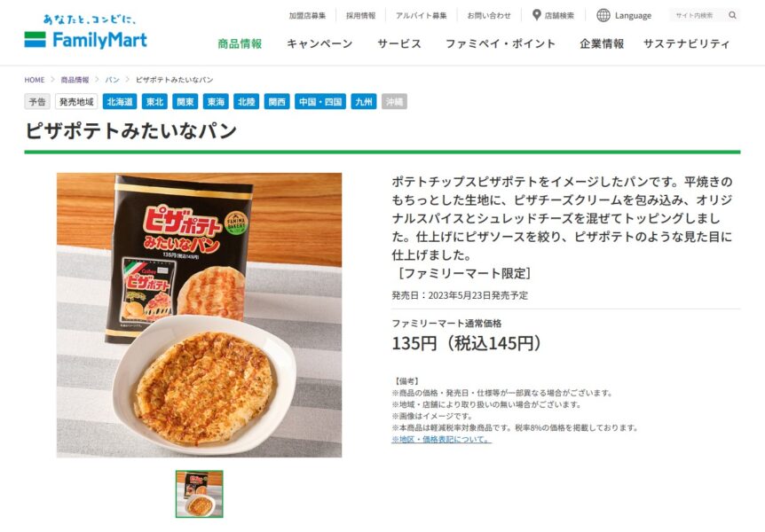Click the store search pin icon
The image size is (765, 532).
(536, 15)
